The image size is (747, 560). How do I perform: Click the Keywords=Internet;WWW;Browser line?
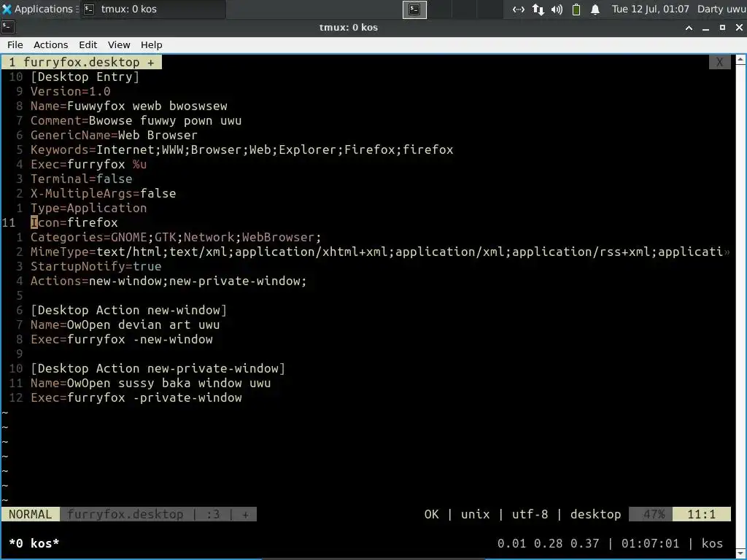click(242, 149)
